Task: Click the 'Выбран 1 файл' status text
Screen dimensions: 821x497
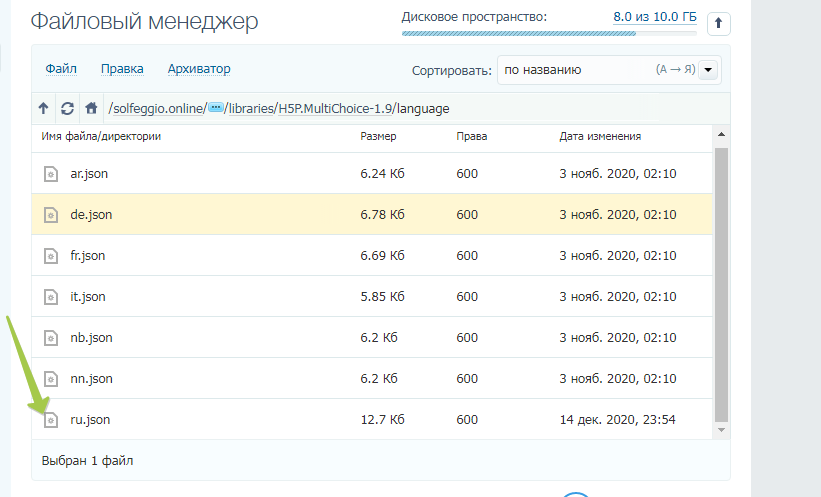Action: 87,461
